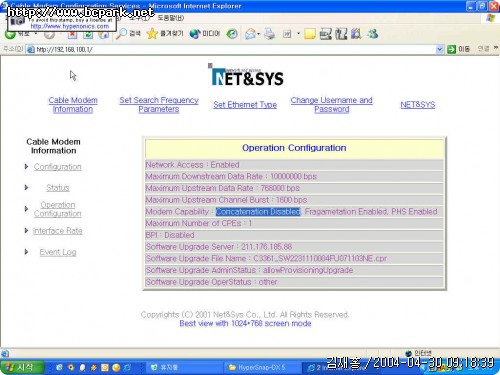The width and height of the screenshot is (500, 375).
Task: Open the Windows Start (시작) button
Action: tap(22, 367)
